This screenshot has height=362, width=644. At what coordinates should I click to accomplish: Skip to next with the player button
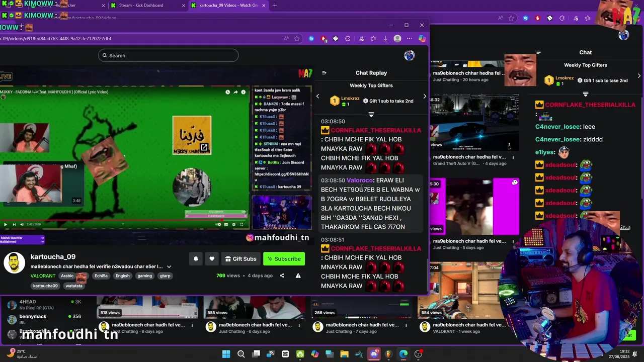coord(14,224)
